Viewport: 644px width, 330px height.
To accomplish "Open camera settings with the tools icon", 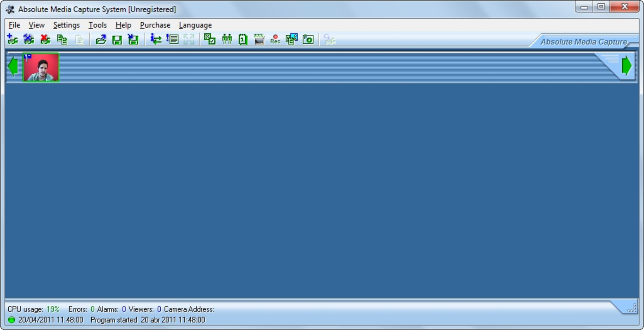I will (x=29, y=39).
